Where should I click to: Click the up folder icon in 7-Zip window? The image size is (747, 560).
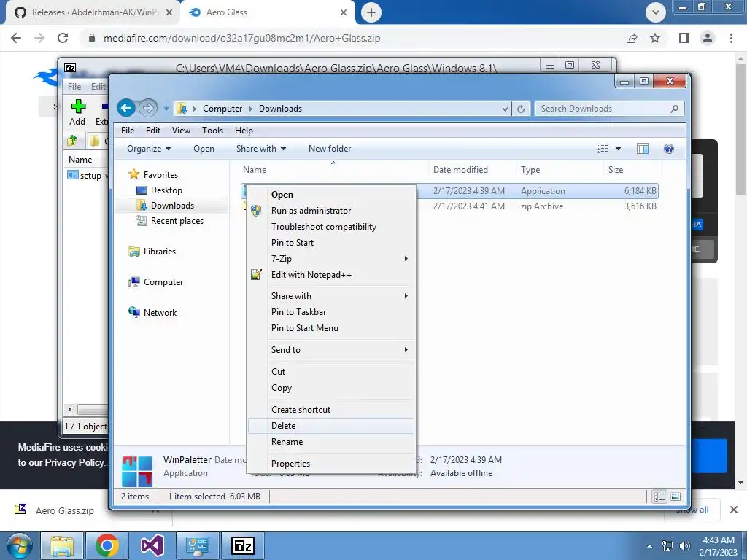pyautogui.click(x=72, y=141)
